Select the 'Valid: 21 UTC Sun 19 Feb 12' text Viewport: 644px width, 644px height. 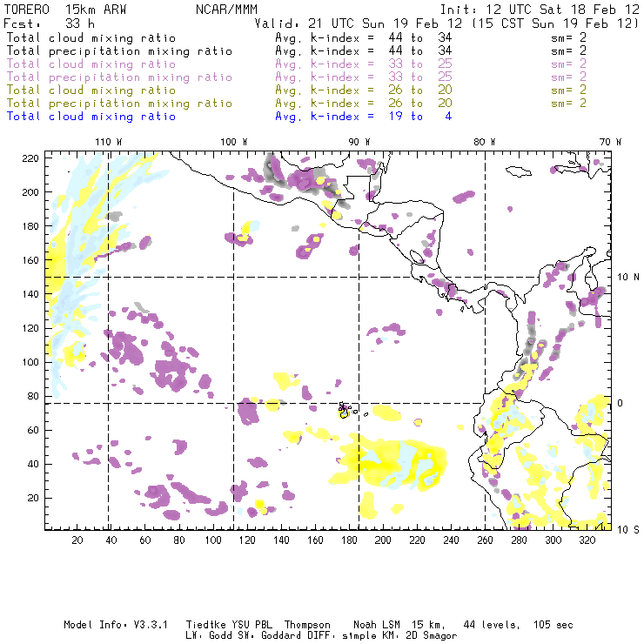tap(359, 23)
